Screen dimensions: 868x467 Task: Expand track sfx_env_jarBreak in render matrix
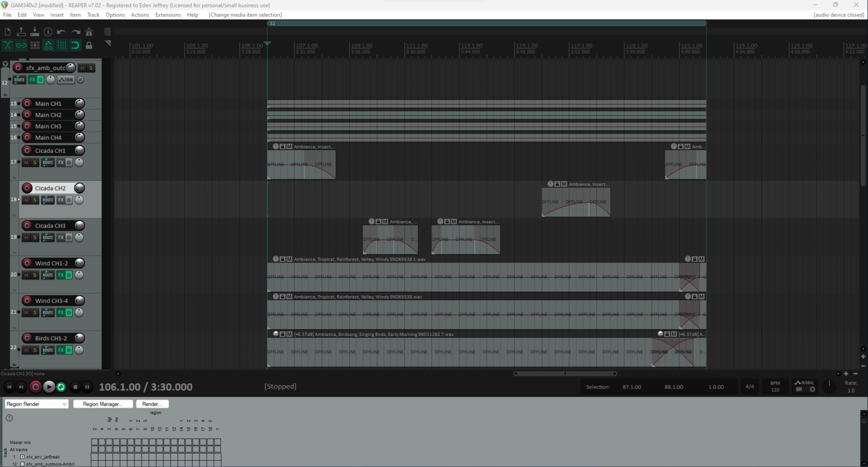click(x=22, y=456)
